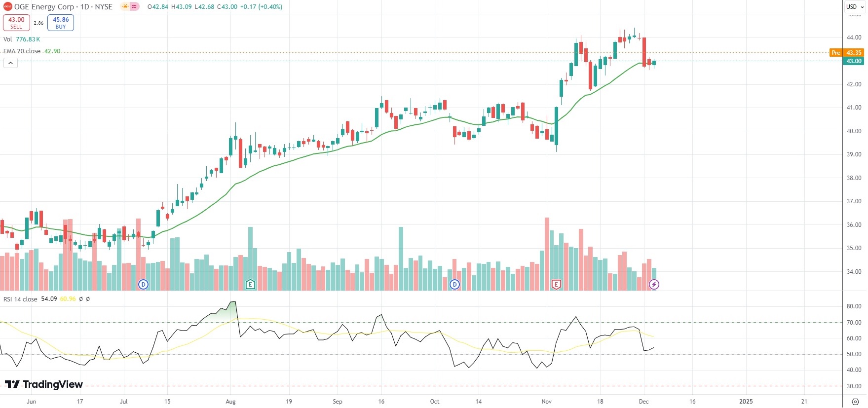This screenshot has width=868, height=408.
Task: Select the EMA 20 close legend
Action: [32, 51]
